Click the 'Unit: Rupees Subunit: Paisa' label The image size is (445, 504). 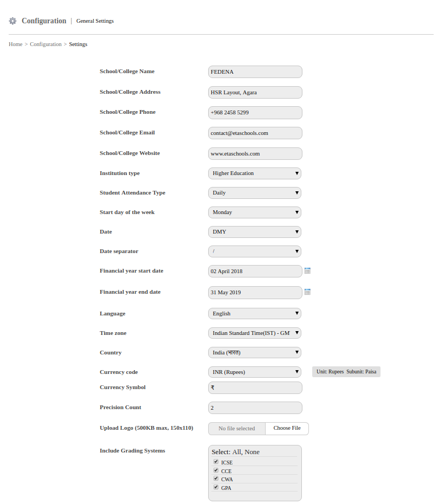click(x=346, y=372)
